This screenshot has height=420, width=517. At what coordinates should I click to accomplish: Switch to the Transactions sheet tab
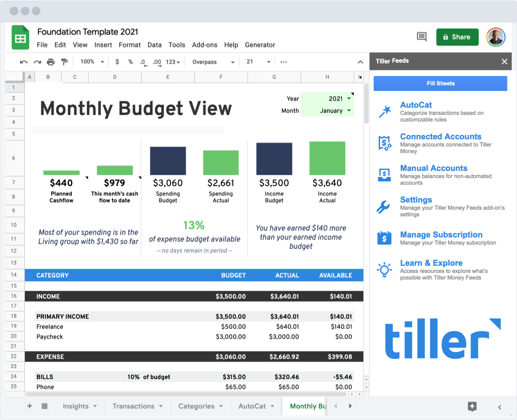133,406
